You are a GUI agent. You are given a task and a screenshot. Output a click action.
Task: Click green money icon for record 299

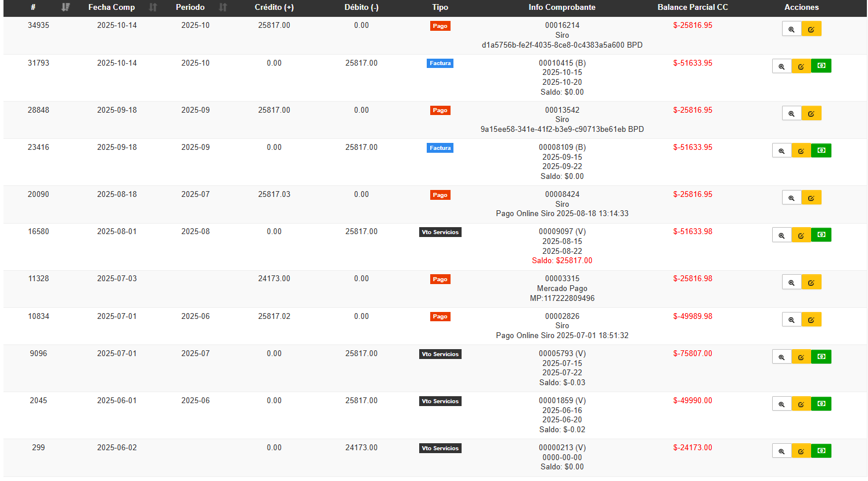coord(821,451)
